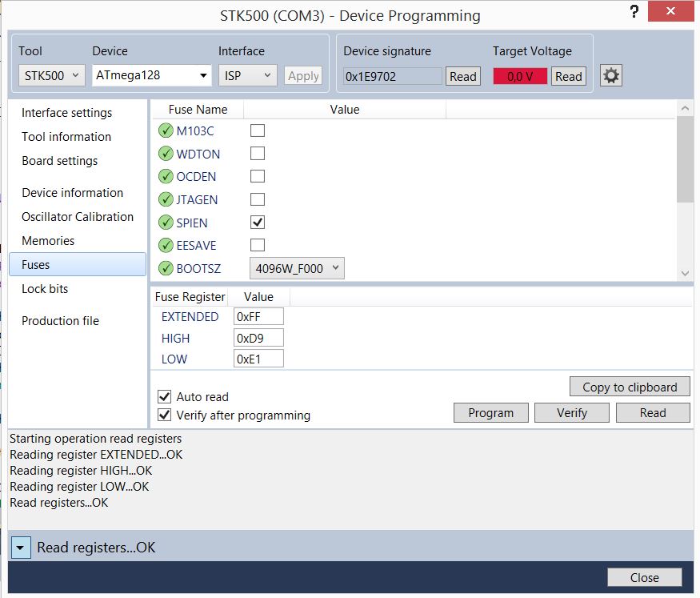Open the Tool dropdown showing STK500
The width and height of the screenshot is (700, 598).
(51, 75)
